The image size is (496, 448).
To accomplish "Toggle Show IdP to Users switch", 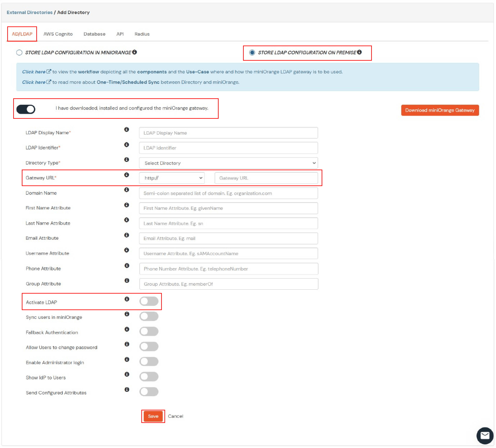I will (x=149, y=377).
